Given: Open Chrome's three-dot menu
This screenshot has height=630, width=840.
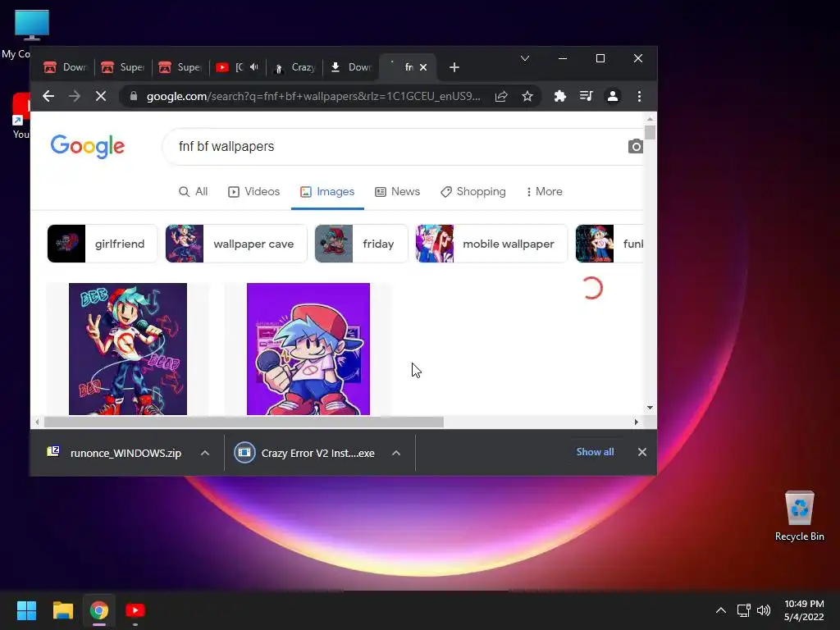Looking at the screenshot, I should point(639,97).
